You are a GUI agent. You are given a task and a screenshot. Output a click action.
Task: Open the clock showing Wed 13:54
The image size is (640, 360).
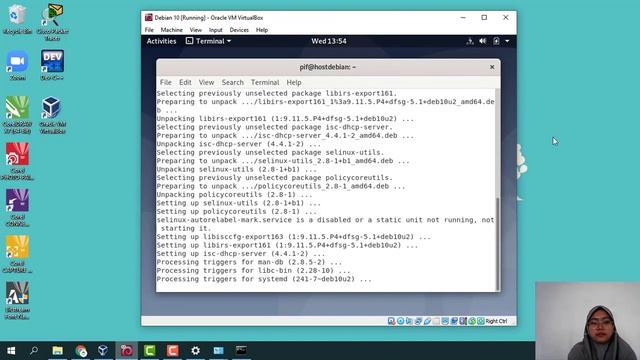[329, 41]
